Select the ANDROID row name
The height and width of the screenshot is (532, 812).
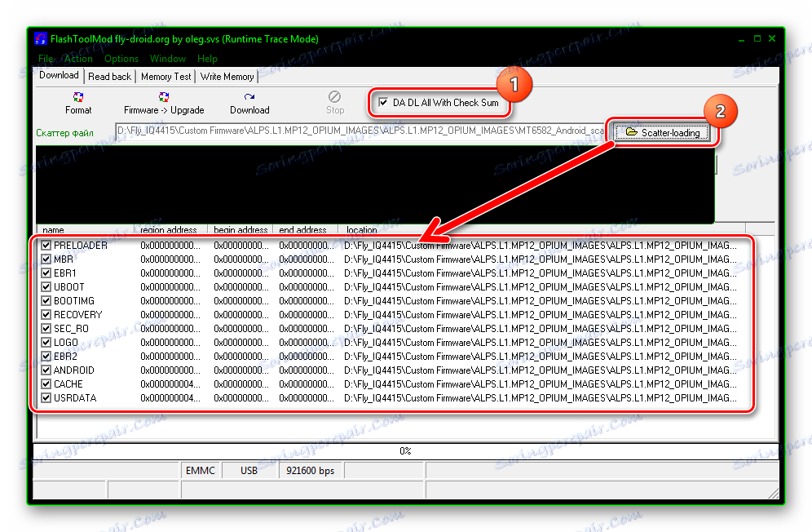pyautogui.click(x=74, y=370)
